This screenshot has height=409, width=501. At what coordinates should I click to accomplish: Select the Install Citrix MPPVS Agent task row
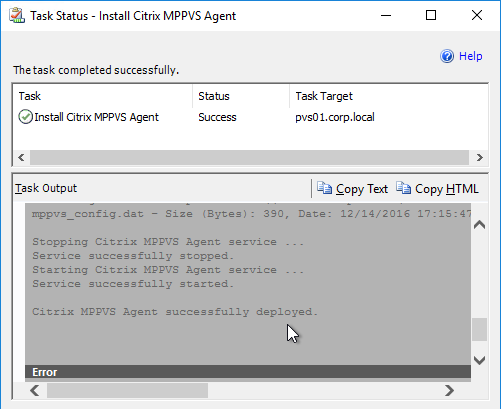click(x=250, y=117)
